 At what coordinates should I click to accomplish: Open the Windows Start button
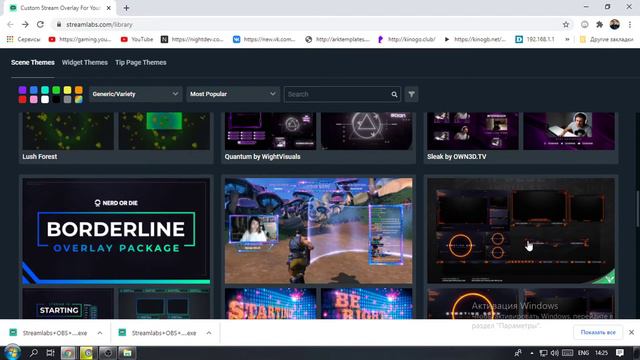(12, 353)
